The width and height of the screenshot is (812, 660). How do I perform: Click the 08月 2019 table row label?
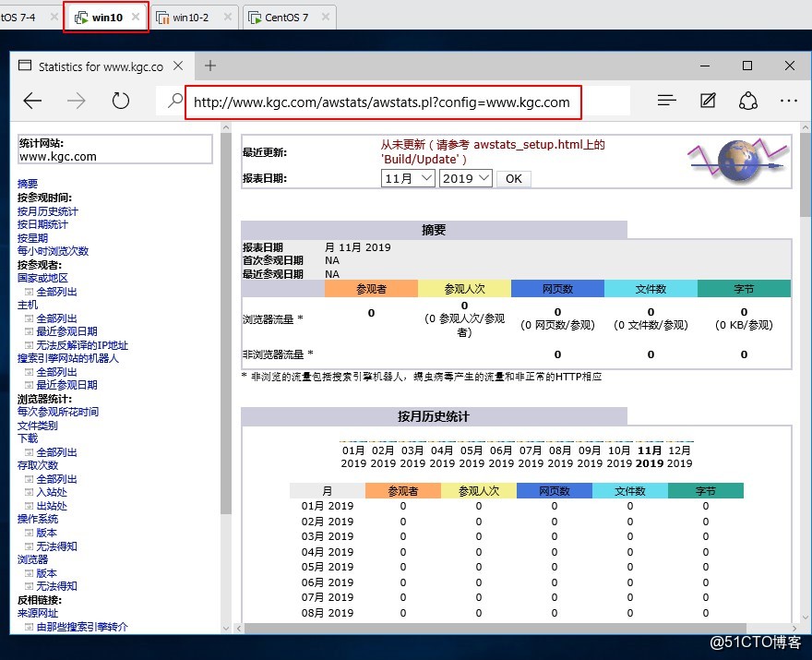[x=328, y=613]
